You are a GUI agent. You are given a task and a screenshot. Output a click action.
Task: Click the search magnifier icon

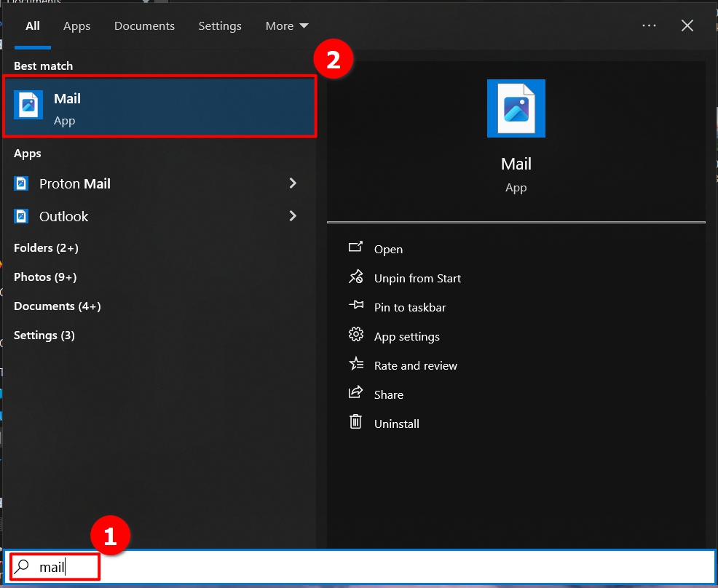(x=22, y=566)
